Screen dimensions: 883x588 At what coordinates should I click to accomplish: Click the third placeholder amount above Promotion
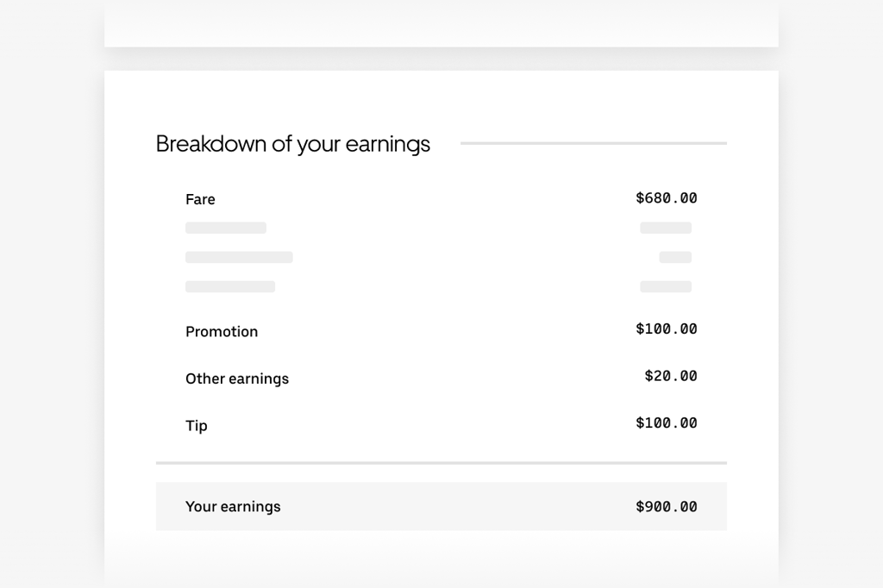pyautogui.click(x=666, y=287)
